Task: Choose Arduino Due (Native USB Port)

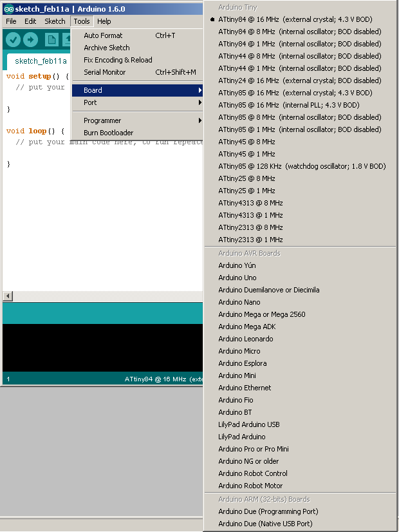Action: [x=300, y=524]
